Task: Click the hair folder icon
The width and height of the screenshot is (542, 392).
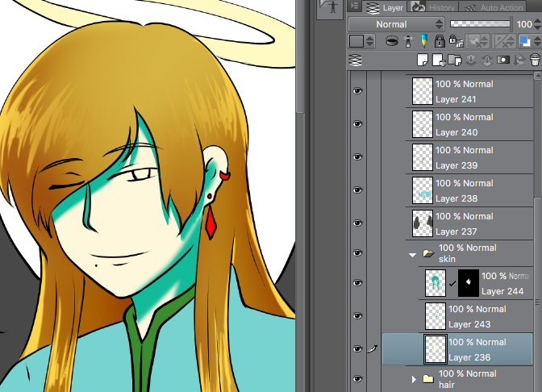Action: (x=428, y=379)
